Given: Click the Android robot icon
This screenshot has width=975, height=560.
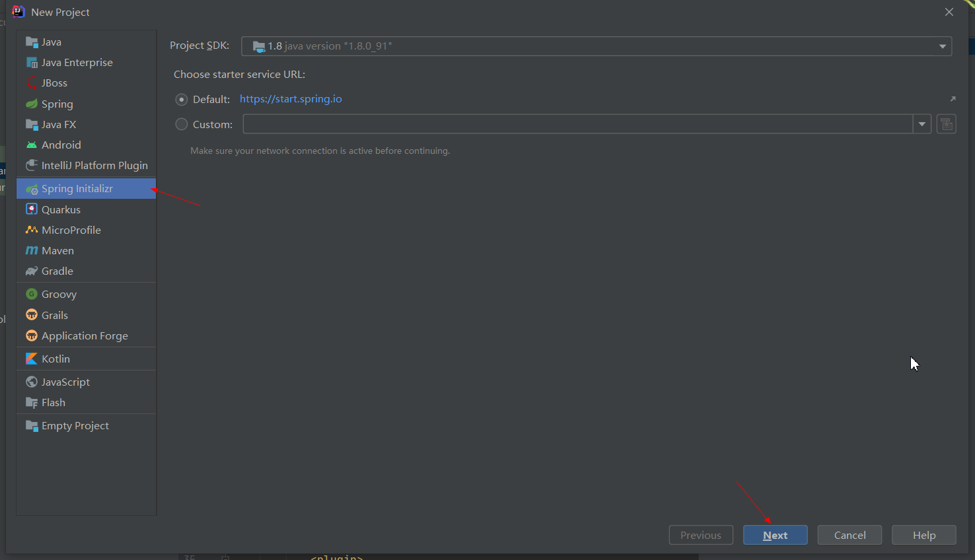Looking at the screenshot, I should [x=32, y=145].
